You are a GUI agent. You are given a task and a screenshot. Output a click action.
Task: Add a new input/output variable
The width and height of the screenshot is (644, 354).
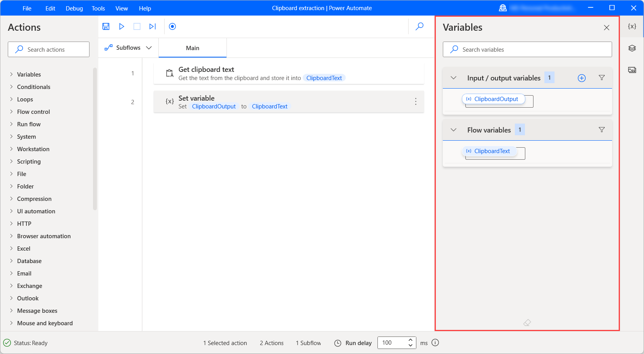pyautogui.click(x=581, y=78)
